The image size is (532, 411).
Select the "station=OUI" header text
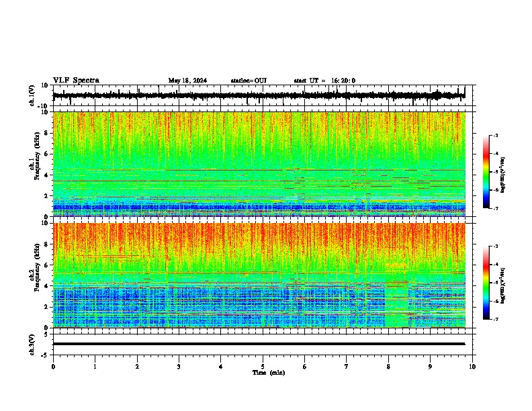coord(249,81)
